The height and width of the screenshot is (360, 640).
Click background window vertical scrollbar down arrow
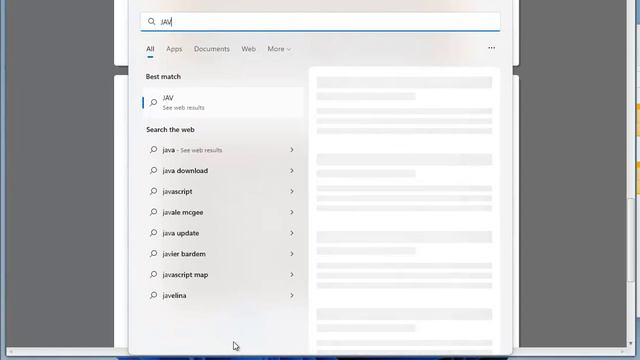(x=631, y=344)
